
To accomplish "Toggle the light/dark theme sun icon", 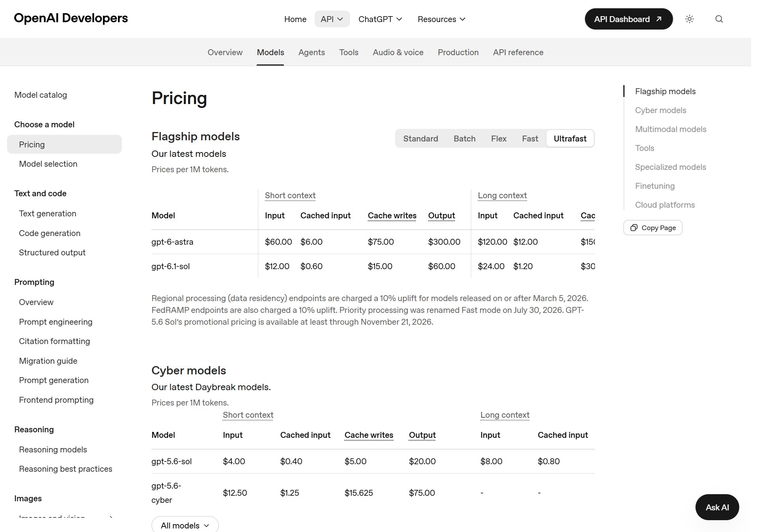I will point(690,19).
